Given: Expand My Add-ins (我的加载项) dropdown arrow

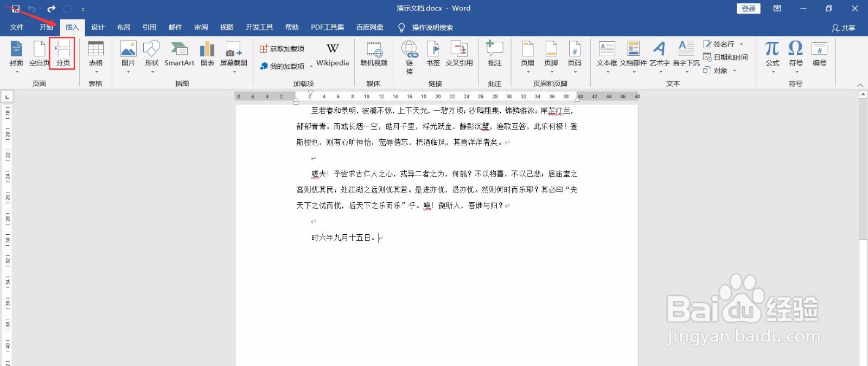Looking at the screenshot, I should pyautogui.click(x=311, y=66).
